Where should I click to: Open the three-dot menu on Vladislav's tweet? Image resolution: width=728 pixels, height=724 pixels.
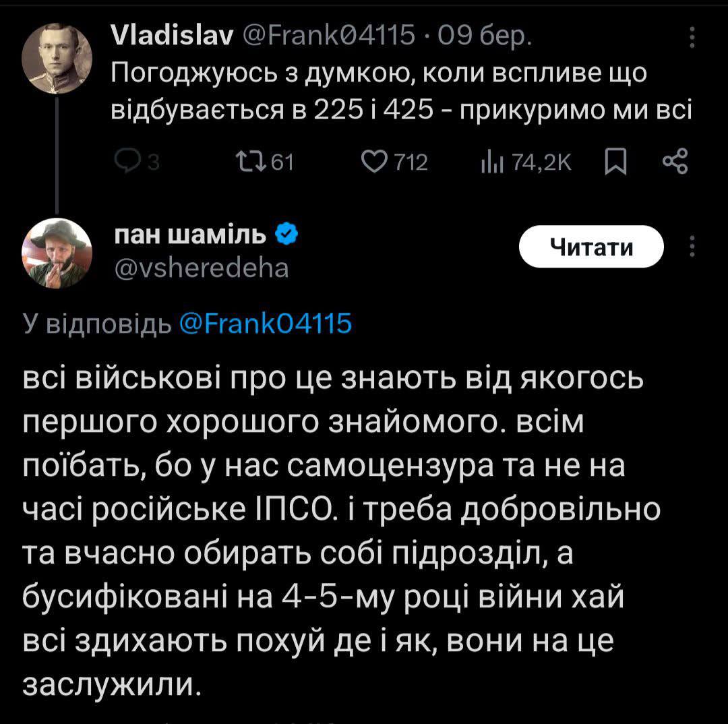pos(690,38)
